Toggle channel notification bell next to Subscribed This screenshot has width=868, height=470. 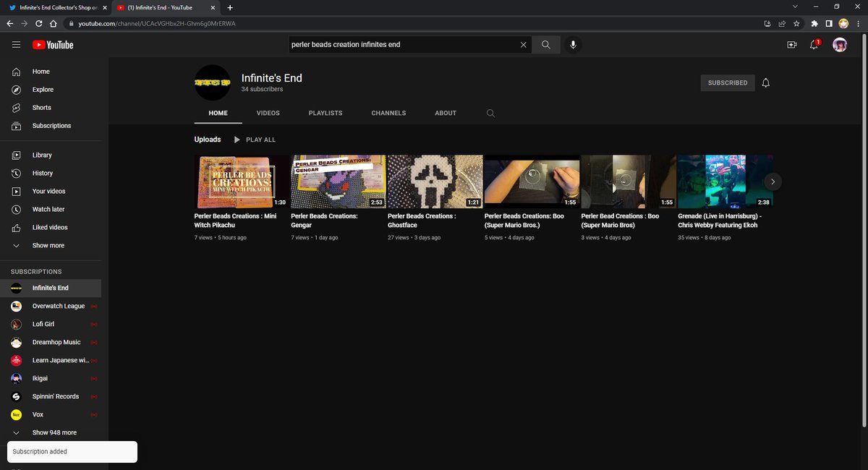(766, 82)
